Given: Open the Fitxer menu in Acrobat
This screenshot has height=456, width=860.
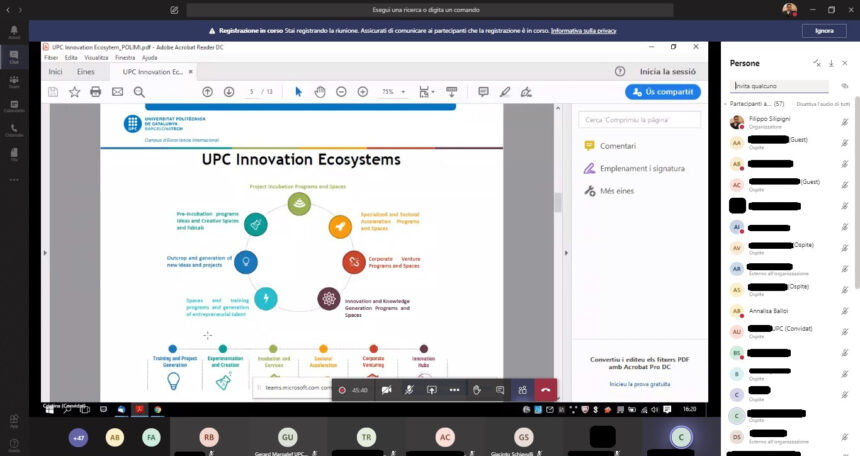Looking at the screenshot, I should pyautogui.click(x=51, y=58).
